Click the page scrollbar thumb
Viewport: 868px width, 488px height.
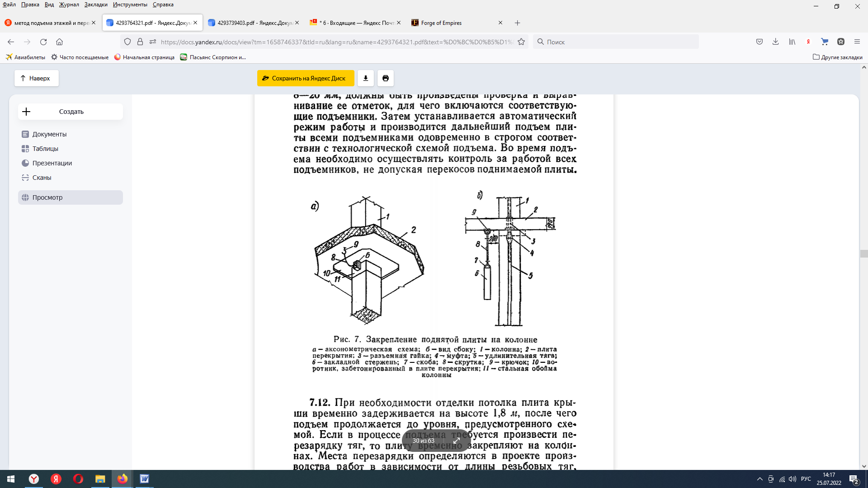point(864,253)
